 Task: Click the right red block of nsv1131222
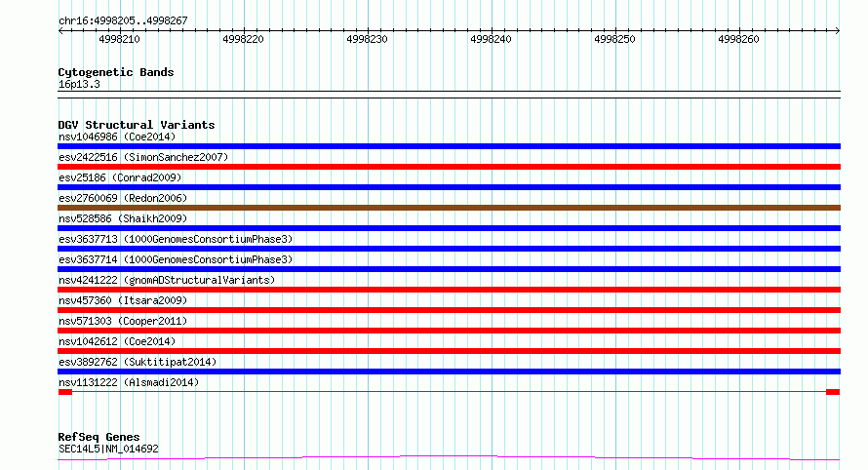tap(833, 392)
